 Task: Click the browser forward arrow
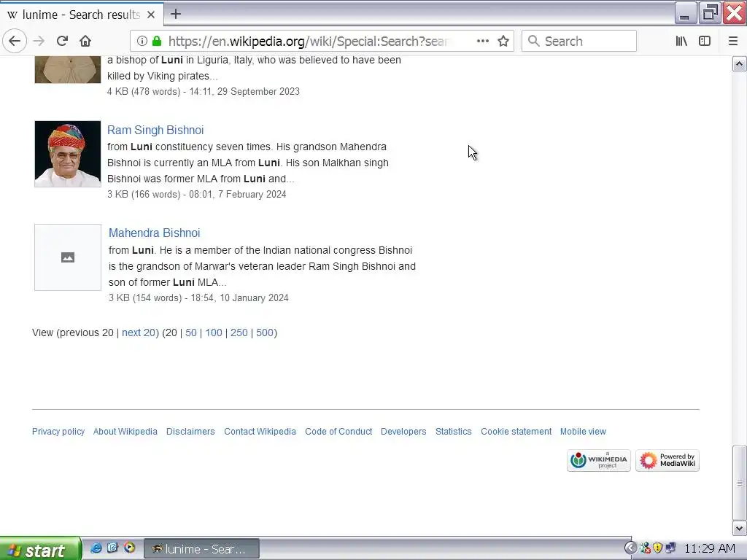tap(39, 41)
